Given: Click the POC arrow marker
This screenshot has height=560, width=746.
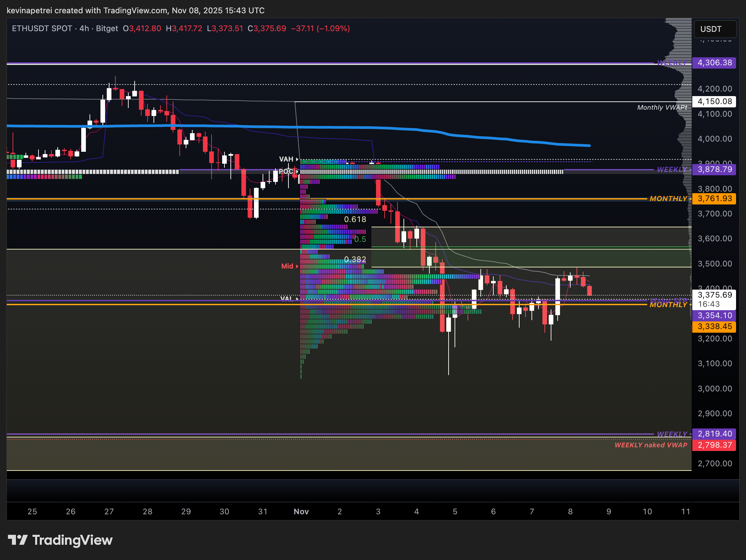Looking at the screenshot, I should point(297,172).
